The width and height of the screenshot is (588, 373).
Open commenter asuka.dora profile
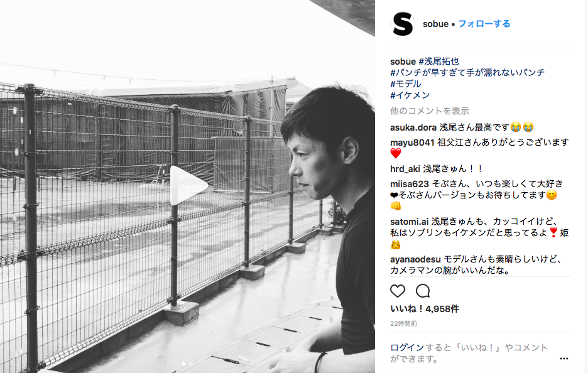click(413, 127)
